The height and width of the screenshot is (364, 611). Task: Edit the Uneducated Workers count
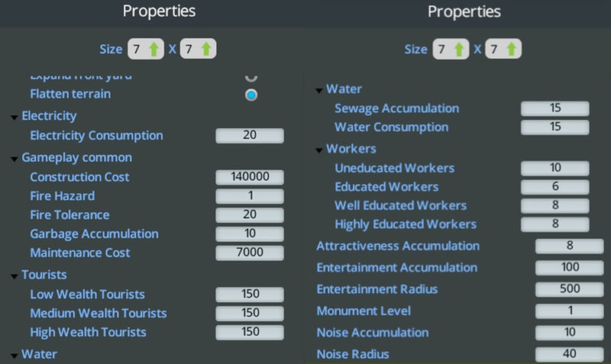pos(555,168)
